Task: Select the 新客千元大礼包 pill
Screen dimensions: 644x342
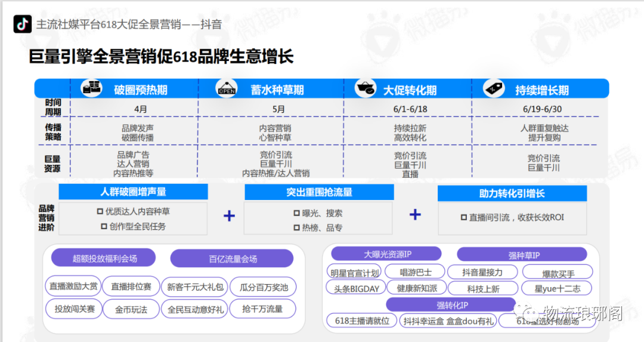Action: pos(194,287)
